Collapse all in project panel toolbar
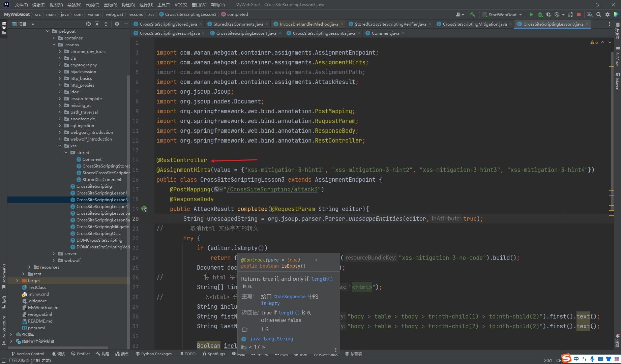 tap(106, 24)
